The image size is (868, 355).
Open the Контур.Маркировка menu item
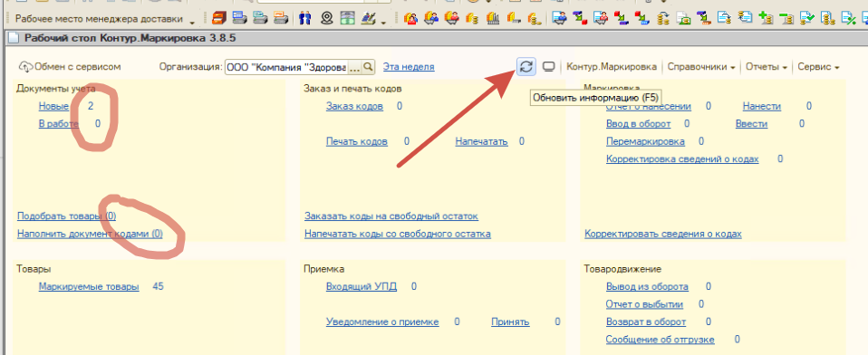[612, 67]
